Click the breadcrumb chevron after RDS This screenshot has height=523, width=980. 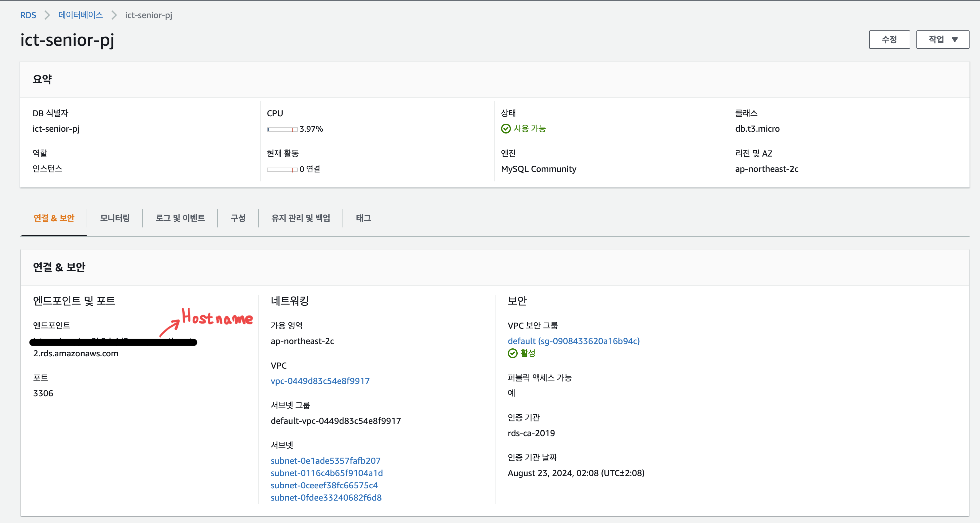tap(47, 15)
